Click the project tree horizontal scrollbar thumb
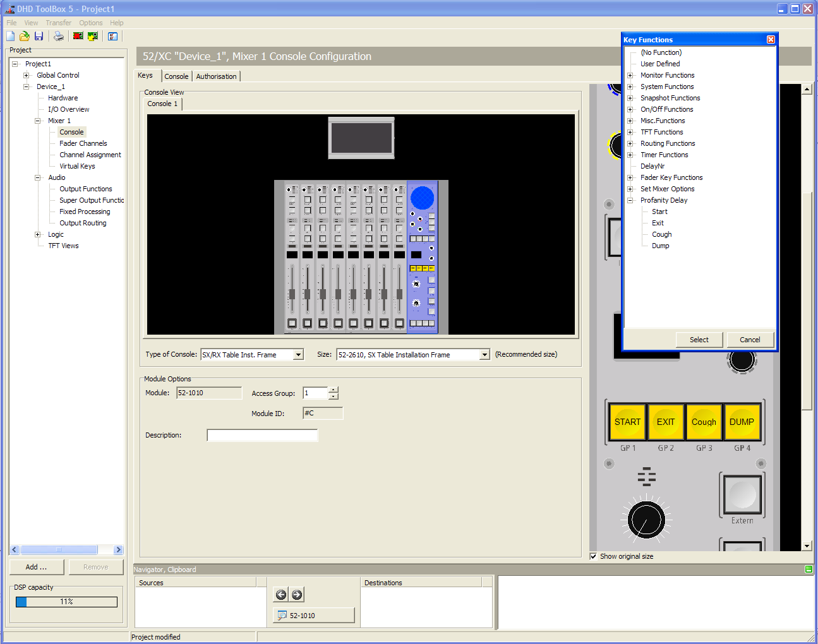The height and width of the screenshot is (644, 818). [x=59, y=550]
